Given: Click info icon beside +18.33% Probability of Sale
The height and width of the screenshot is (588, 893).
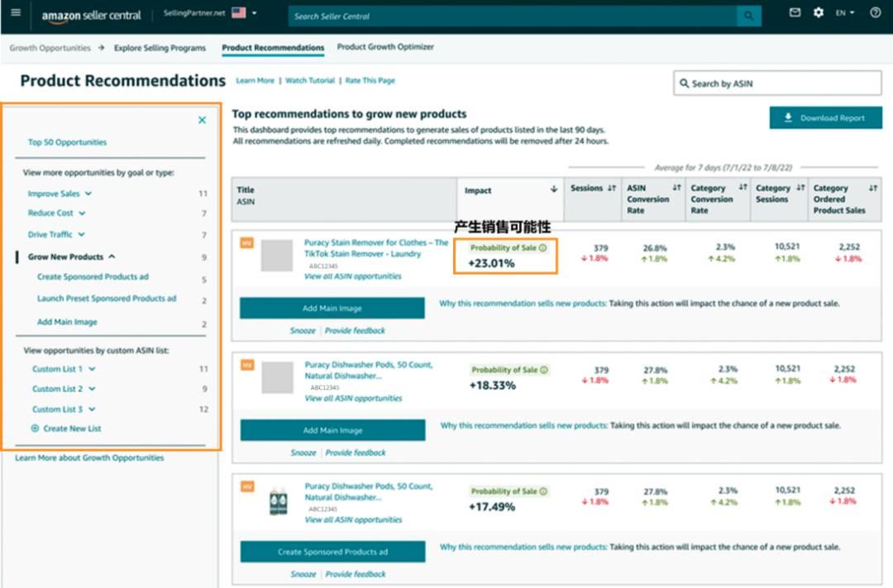Looking at the screenshot, I should coord(544,370).
